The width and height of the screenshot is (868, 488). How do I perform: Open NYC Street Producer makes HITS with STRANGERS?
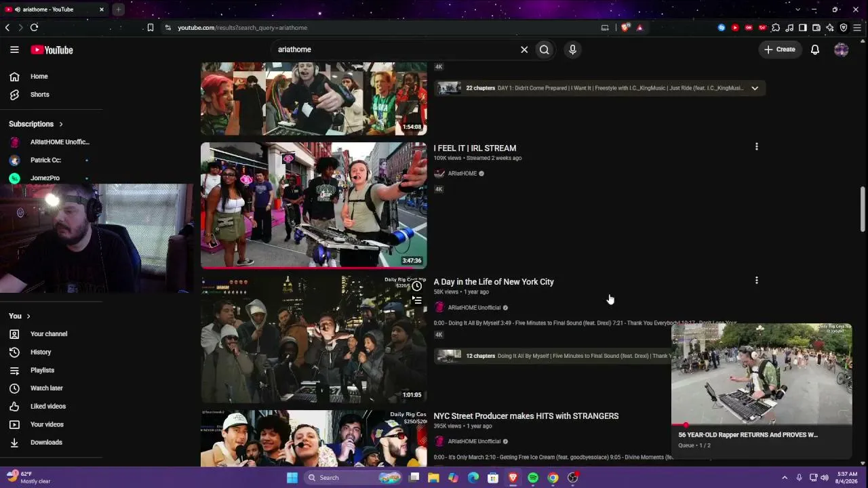pyautogui.click(x=526, y=416)
